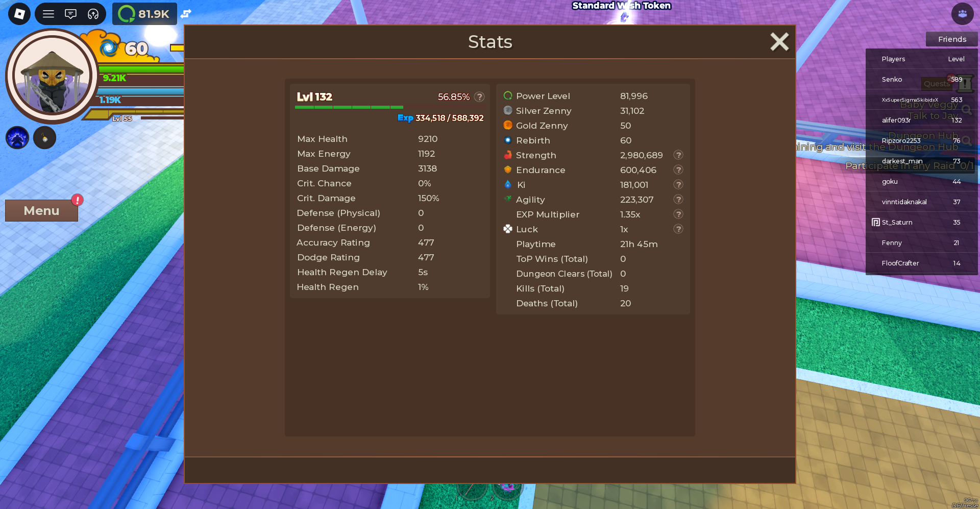Click the 81.9K power level indicator
This screenshot has width=980, height=509.
(x=144, y=14)
